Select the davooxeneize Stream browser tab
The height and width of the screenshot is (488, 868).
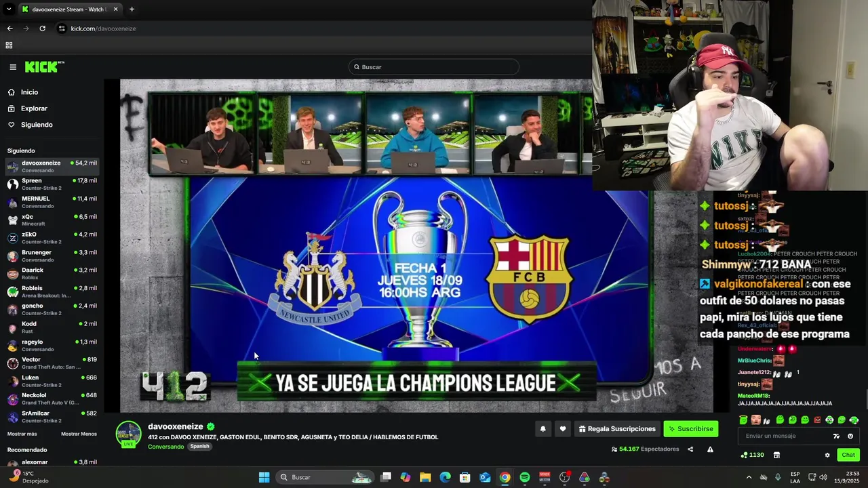click(x=70, y=9)
